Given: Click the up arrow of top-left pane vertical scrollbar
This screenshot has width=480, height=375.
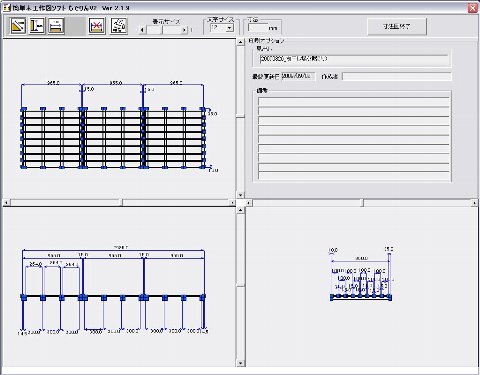Looking at the screenshot, I should pos(240,42).
